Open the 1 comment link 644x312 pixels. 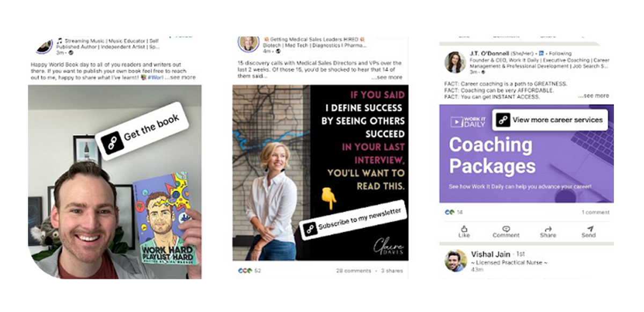pyautogui.click(x=596, y=212)
